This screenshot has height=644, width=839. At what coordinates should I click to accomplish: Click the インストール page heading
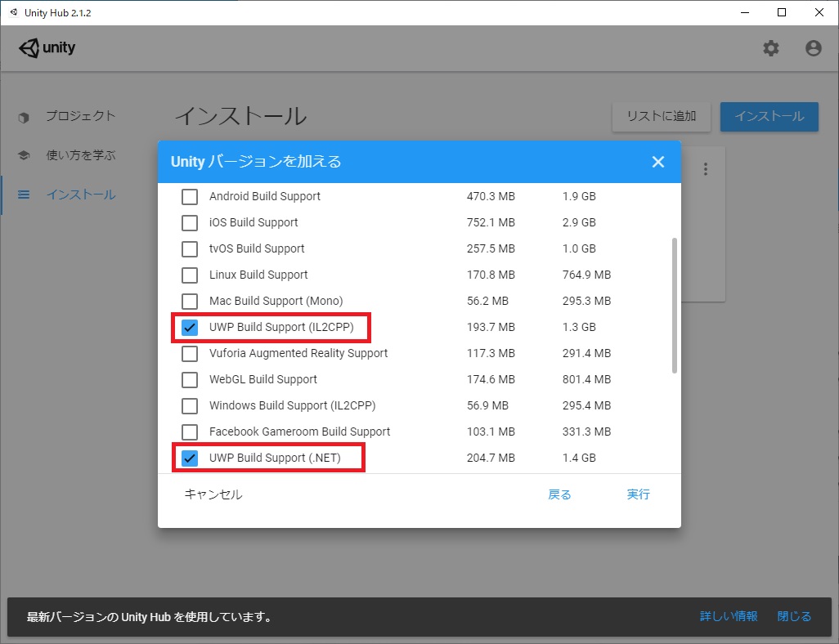click(240, 116)
